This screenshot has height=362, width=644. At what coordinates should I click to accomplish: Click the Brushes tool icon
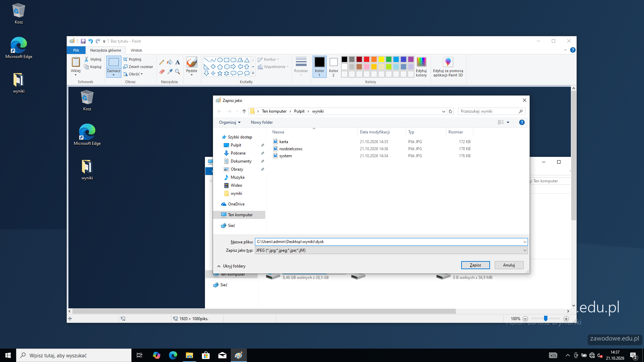(192, 62)
